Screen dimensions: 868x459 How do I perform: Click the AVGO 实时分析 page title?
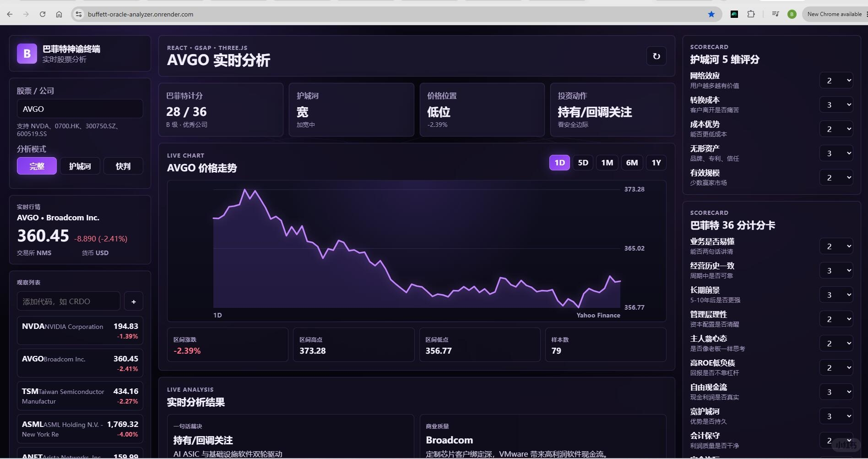pyautogui.click(x=218, y=60)
